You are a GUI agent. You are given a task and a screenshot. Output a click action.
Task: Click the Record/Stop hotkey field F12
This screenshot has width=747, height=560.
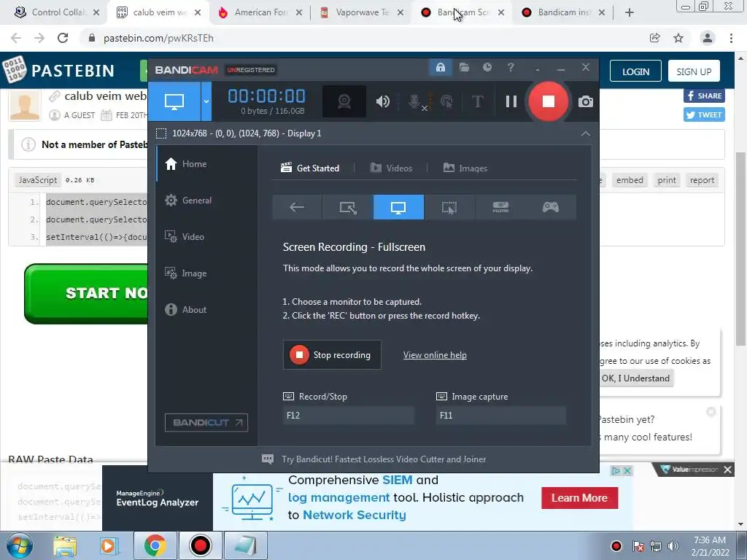coord(348,415)
